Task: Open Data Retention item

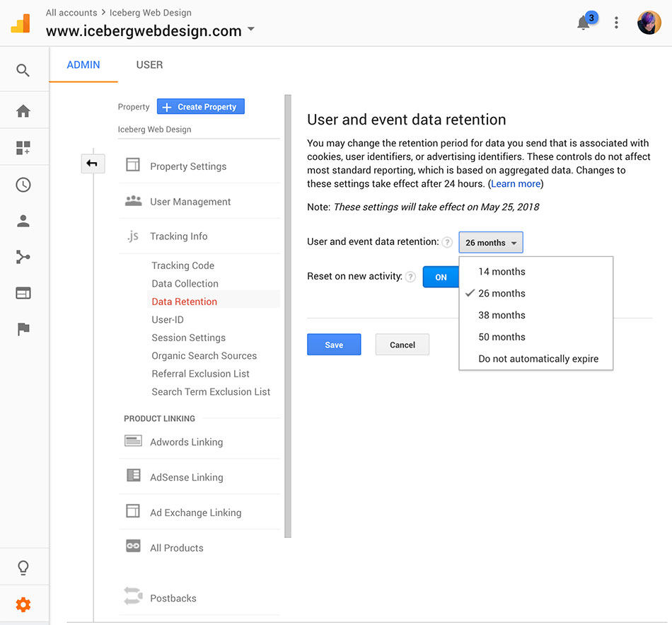Action: pos(185,302)
